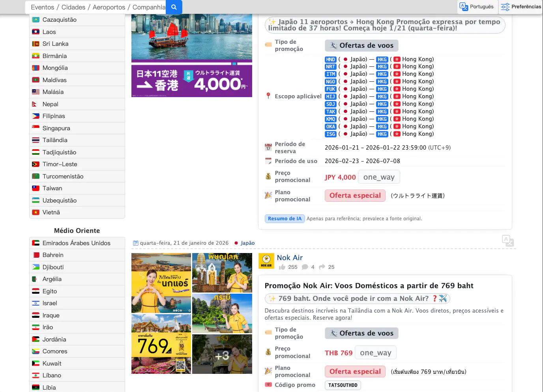This screenshot has height=392, width=543.
Task: Click the Resumo de IA badge
Action: pos(285,219)
